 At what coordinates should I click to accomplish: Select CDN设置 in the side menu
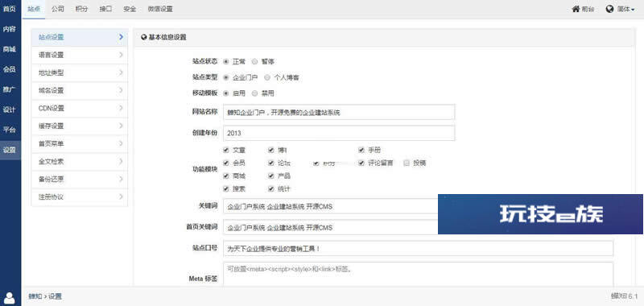pyautogui.click(x=79, y=108)
